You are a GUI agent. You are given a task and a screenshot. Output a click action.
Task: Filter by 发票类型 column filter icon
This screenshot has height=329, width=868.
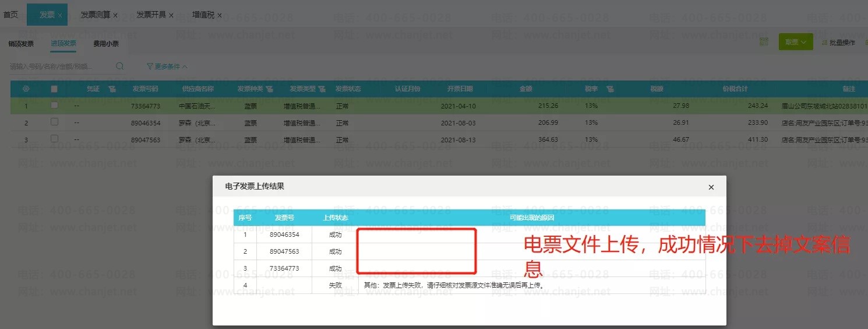(321, 89)
